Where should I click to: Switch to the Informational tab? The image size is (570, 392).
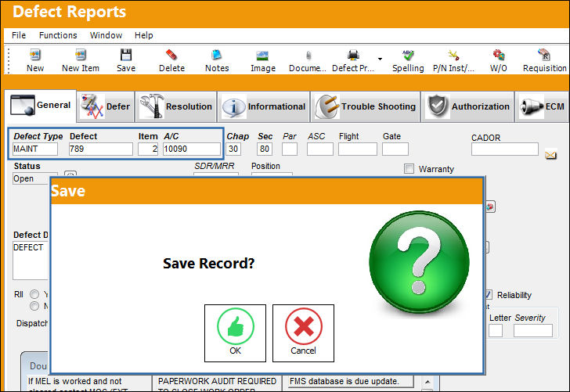coord(264,106)
